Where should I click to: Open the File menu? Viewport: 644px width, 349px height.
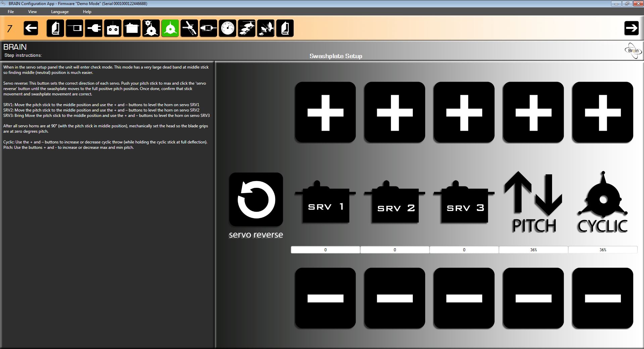(x=11, y=12)
